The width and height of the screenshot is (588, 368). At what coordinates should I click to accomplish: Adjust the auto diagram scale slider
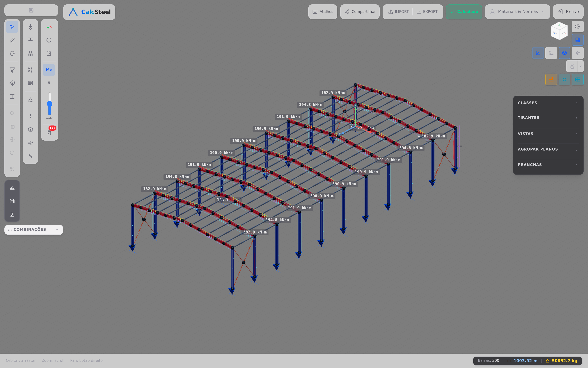point(50,104)
